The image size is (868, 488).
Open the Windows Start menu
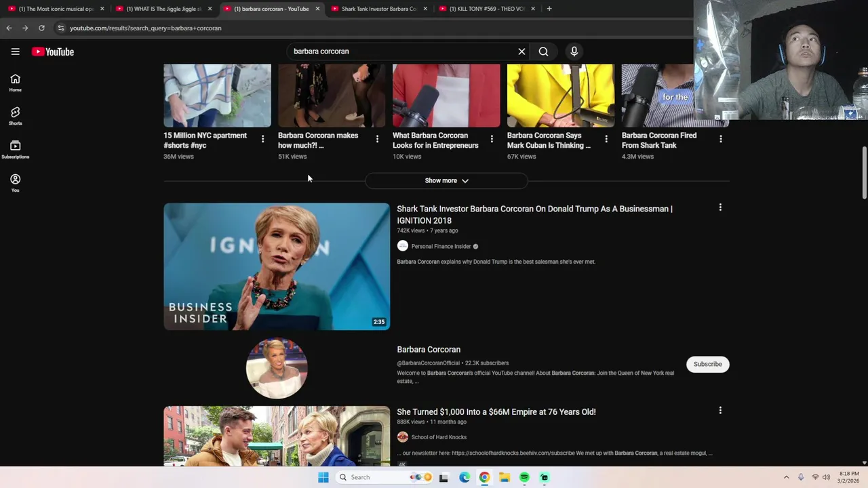(323, 477)
